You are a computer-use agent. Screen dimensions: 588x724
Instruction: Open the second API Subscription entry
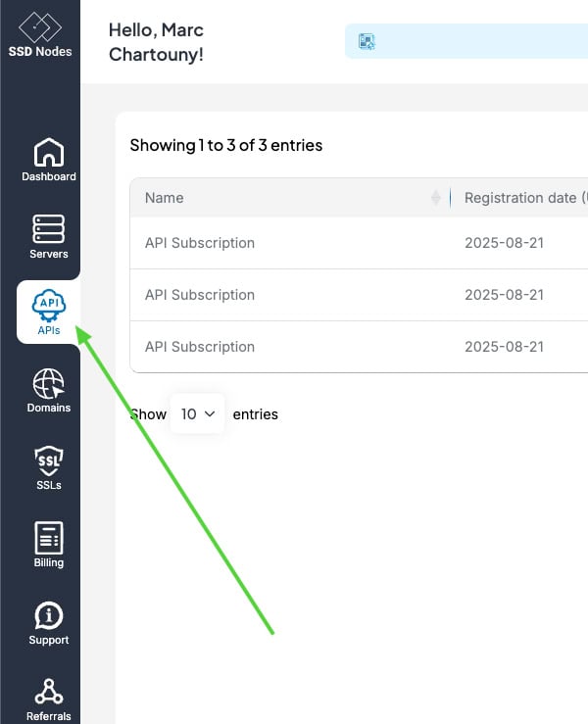tap(200, 295)
